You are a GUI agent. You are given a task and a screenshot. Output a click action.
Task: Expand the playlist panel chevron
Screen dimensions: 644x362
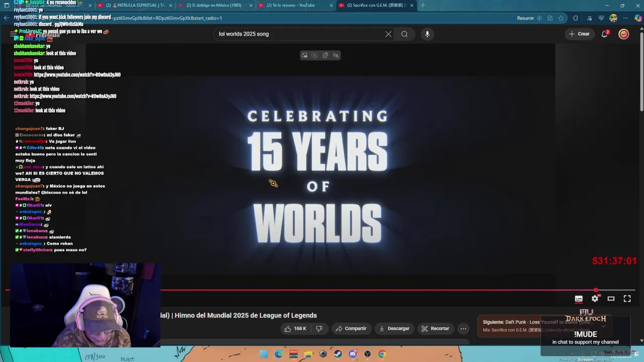pos(604,326)
